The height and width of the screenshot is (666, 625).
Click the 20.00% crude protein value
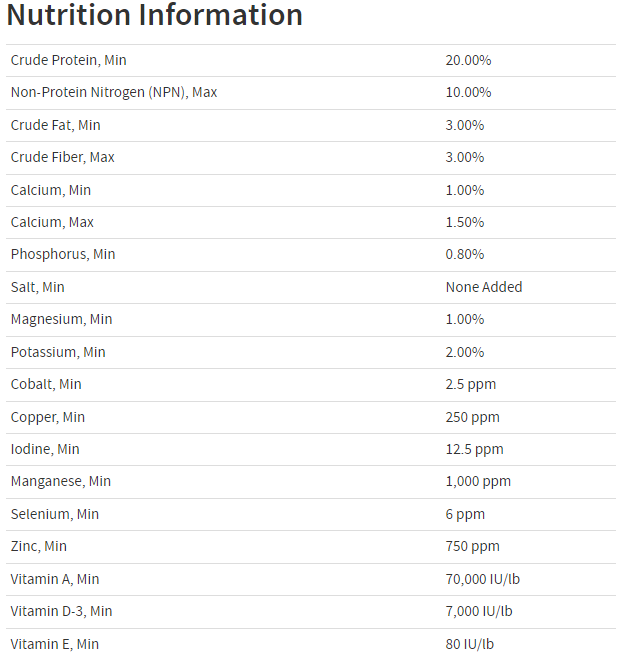coord(468,60)
